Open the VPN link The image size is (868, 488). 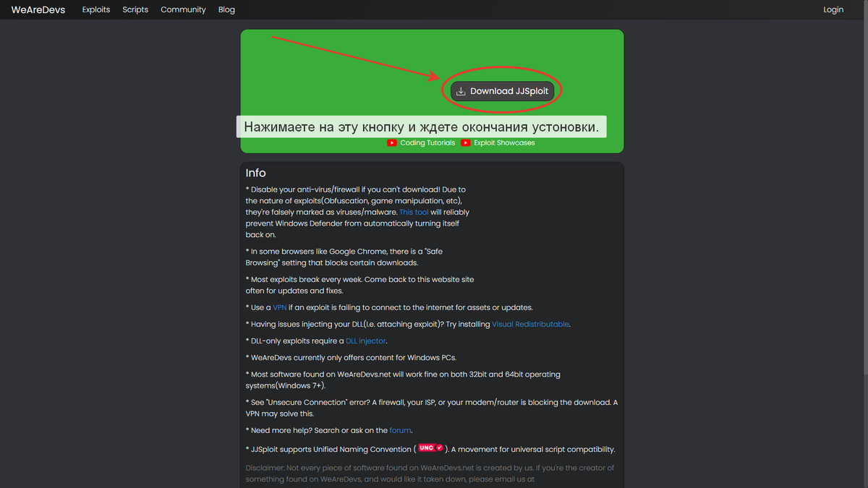(x=280, y=307)
